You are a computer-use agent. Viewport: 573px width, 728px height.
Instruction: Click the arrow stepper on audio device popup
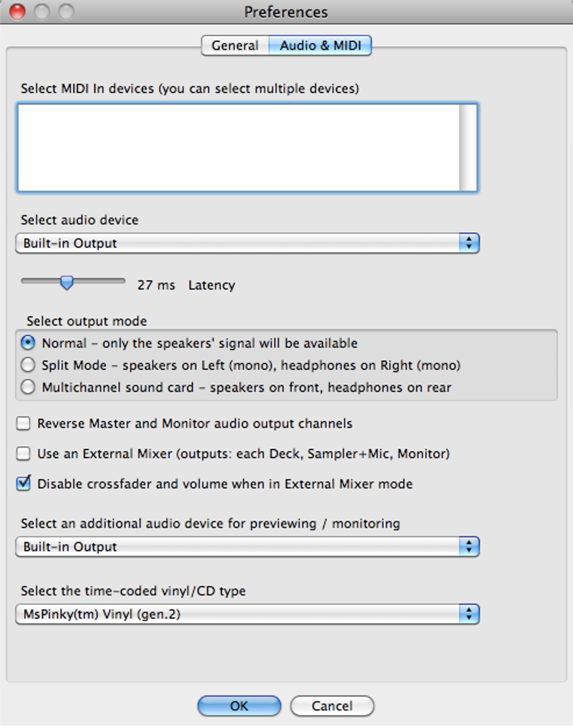coord(469,243)
